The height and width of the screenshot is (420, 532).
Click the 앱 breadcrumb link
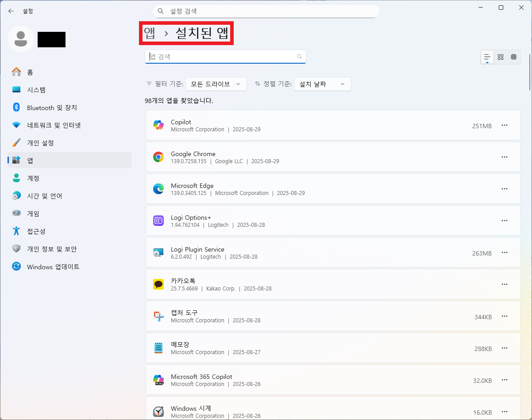[150, 33]
